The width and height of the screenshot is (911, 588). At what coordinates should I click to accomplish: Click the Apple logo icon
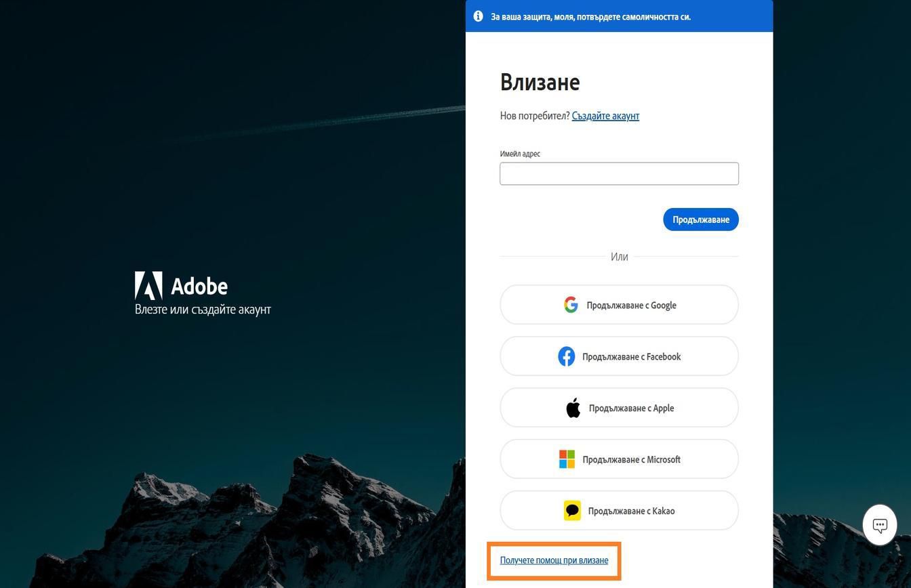click(x=572, y=407)
